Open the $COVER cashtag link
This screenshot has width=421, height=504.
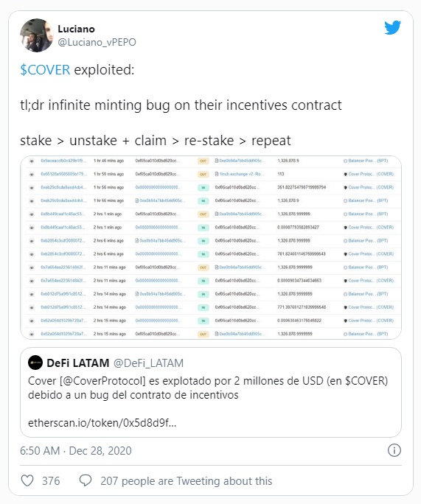point(45,70)
